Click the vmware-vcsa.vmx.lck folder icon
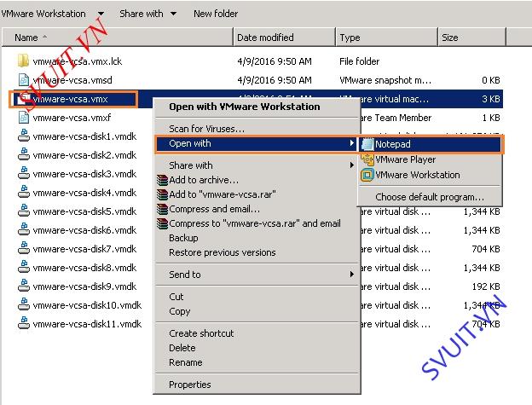This screenshot has height=405, width=532. pos(23,61)
